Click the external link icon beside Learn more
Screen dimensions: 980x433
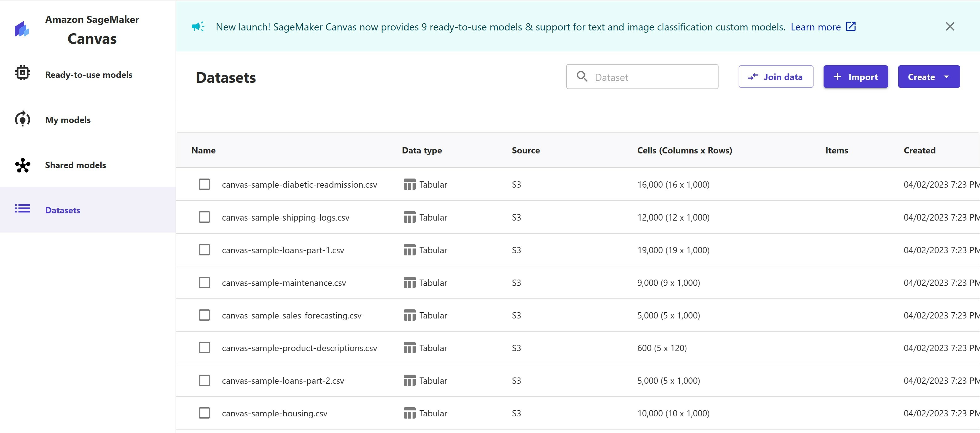(851, 27)
